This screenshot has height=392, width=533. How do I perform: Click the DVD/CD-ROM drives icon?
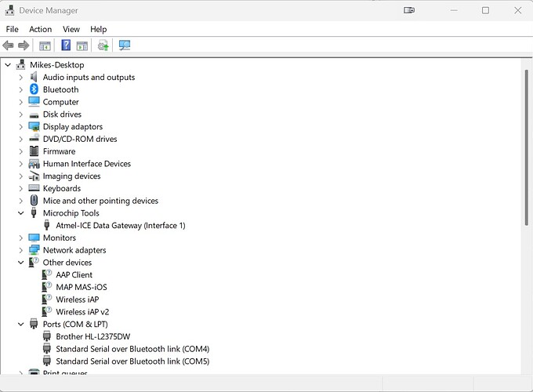click(34, 138)
